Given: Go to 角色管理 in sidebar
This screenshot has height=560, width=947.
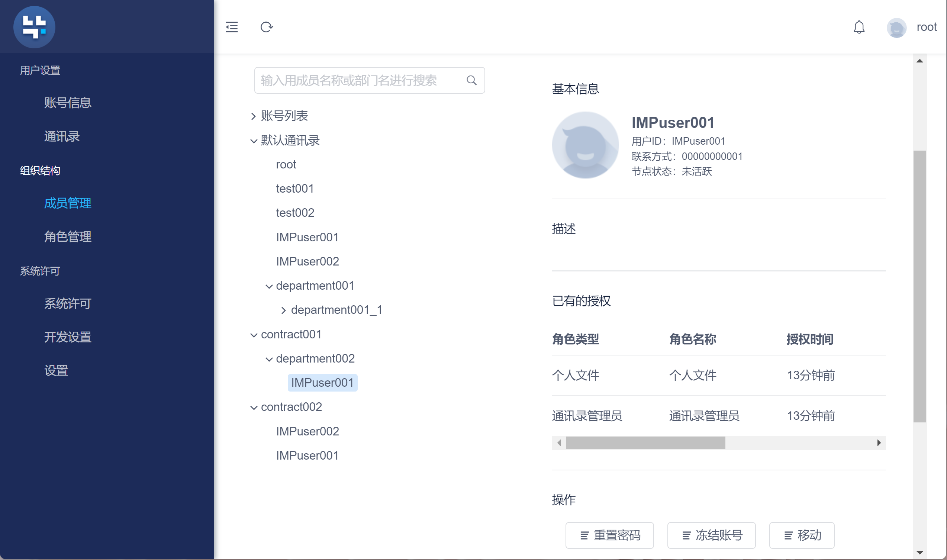Looking at the screenshot, I should (68, 236).
